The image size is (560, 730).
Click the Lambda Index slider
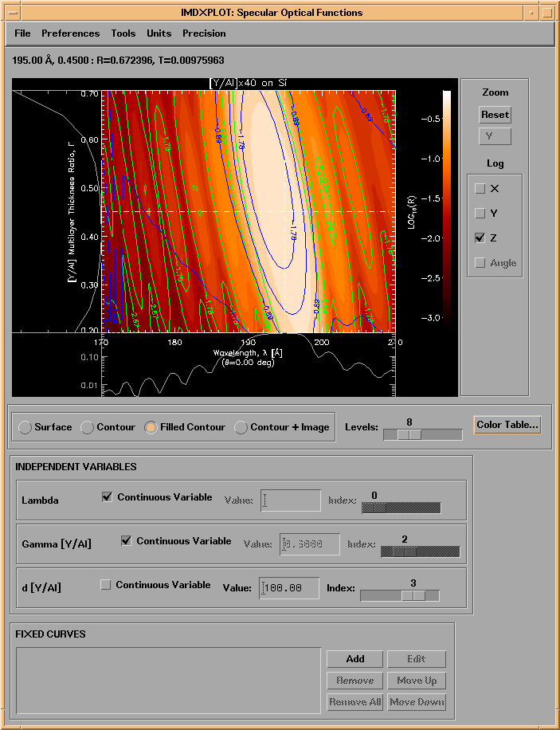(401, 508)
